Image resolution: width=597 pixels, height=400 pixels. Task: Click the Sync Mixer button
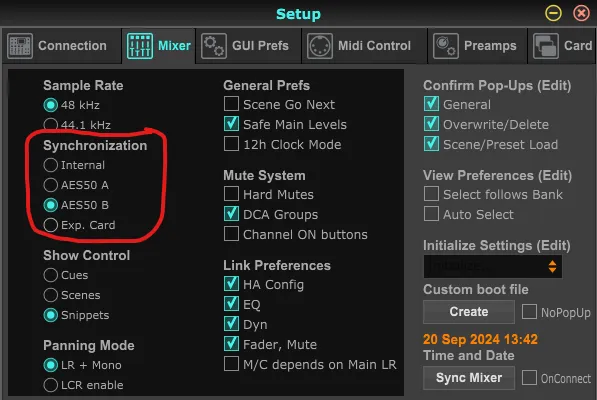(x=469, y=378)
